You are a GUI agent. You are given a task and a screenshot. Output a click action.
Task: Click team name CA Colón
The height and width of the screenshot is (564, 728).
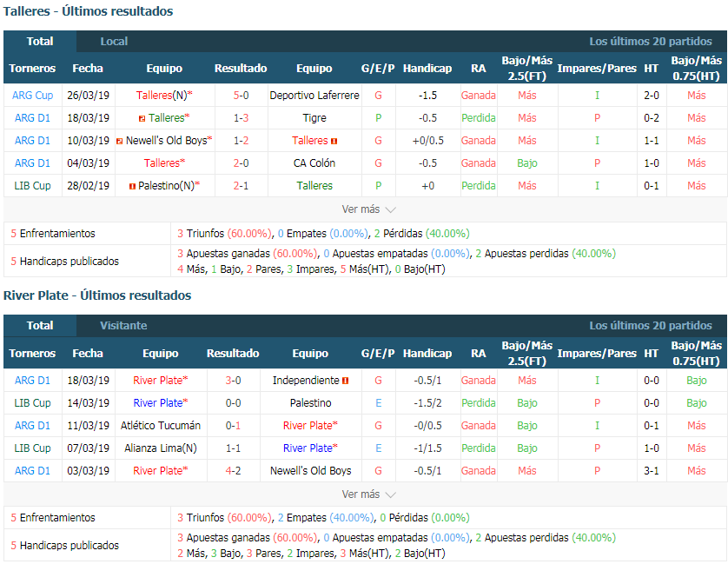click(314, 163)
